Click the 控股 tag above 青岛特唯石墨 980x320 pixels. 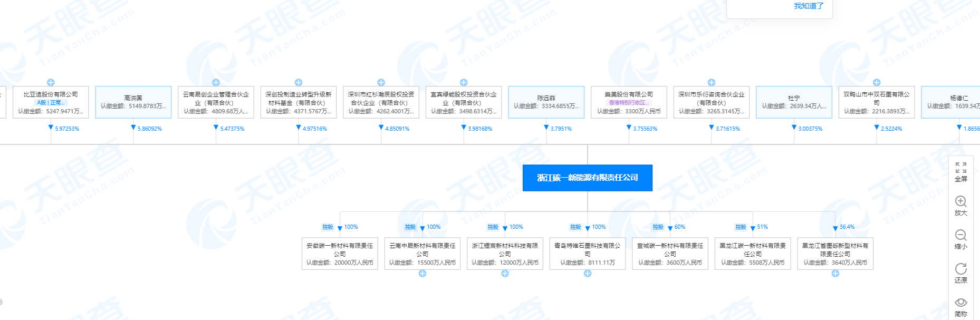(575, 227)
